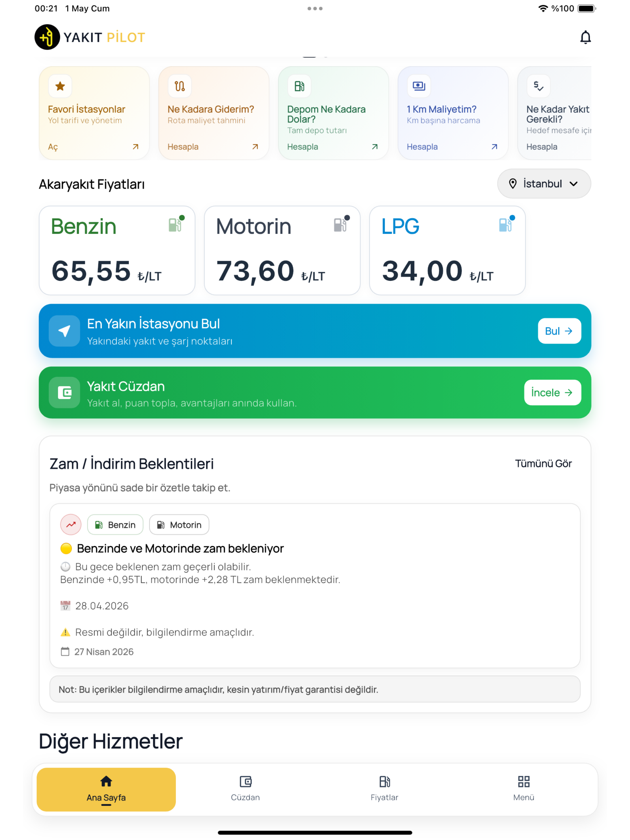Tap Hesapla on Depom Ne Kadara Dolar card
Image resolution: width=630 pixels, height=840 pixels.
[x=303, y=147]
